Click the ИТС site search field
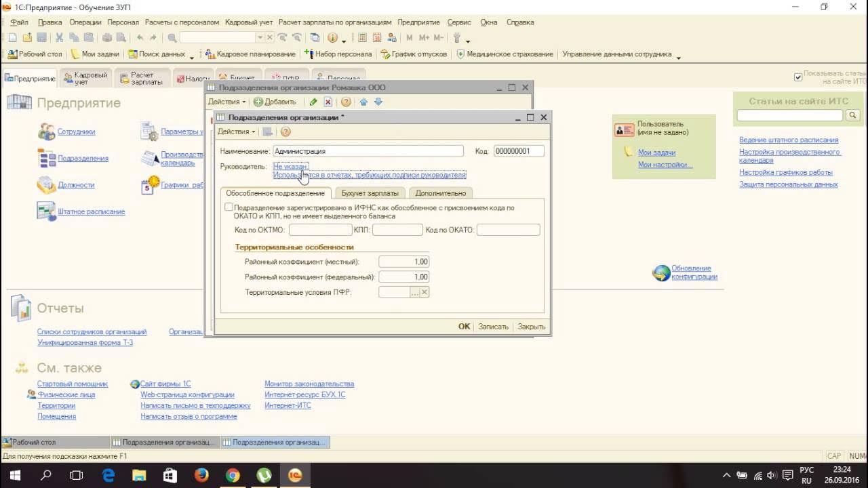Screen dimensions: 868x488 click(790, 116)
